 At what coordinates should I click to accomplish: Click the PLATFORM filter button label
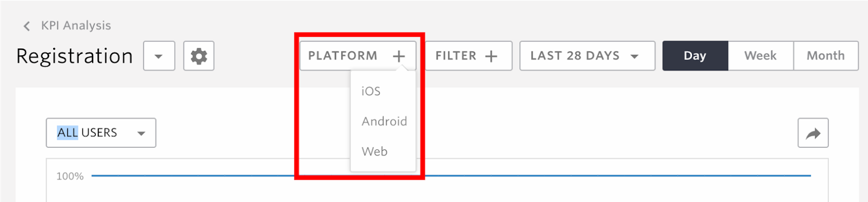click(x=343, y=56)
